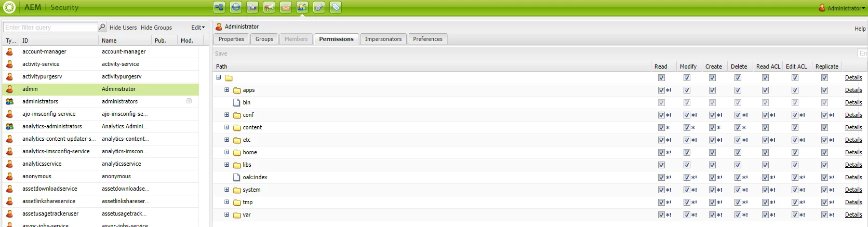
Task: Open Details link for apps row
Action: (853, 90)
